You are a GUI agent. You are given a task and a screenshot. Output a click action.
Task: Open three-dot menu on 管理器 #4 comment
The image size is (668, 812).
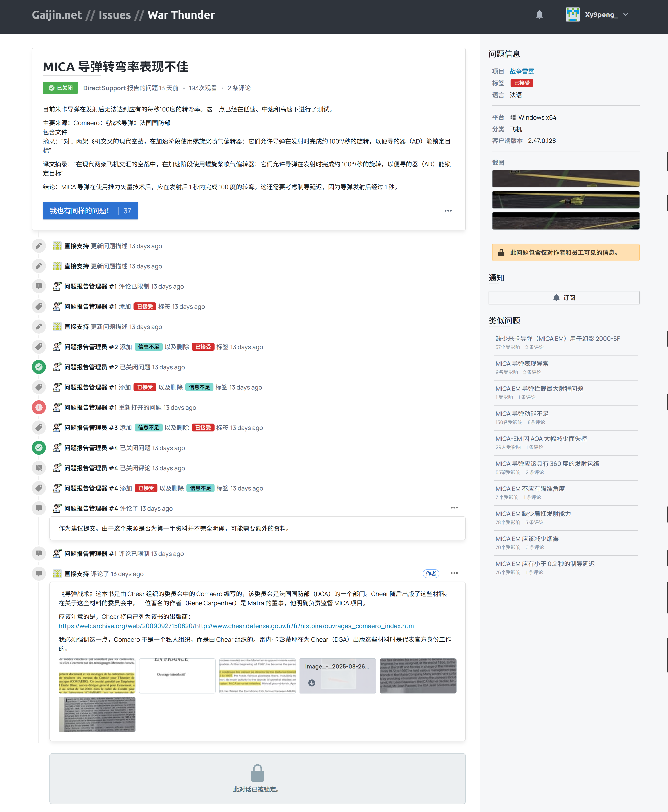(454, 507)
